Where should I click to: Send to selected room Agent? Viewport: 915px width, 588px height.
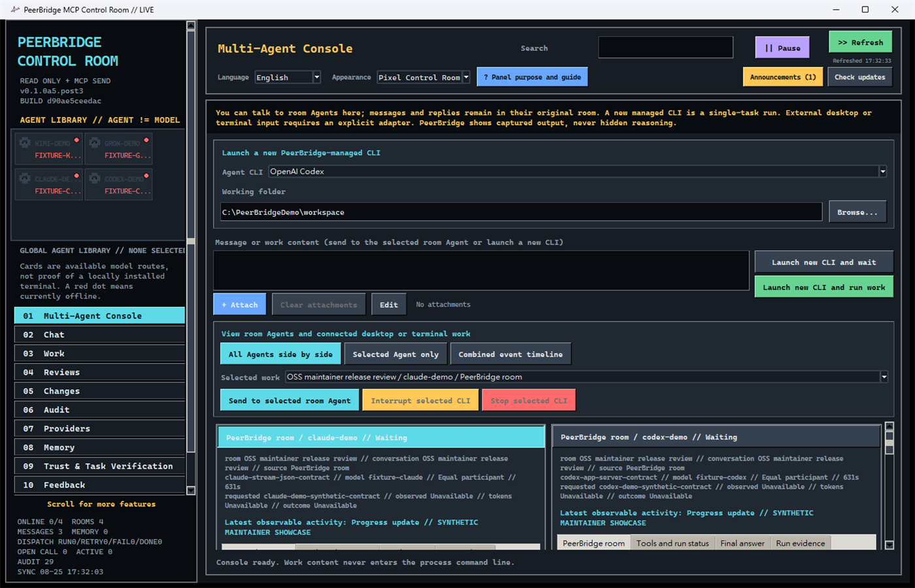290,400
